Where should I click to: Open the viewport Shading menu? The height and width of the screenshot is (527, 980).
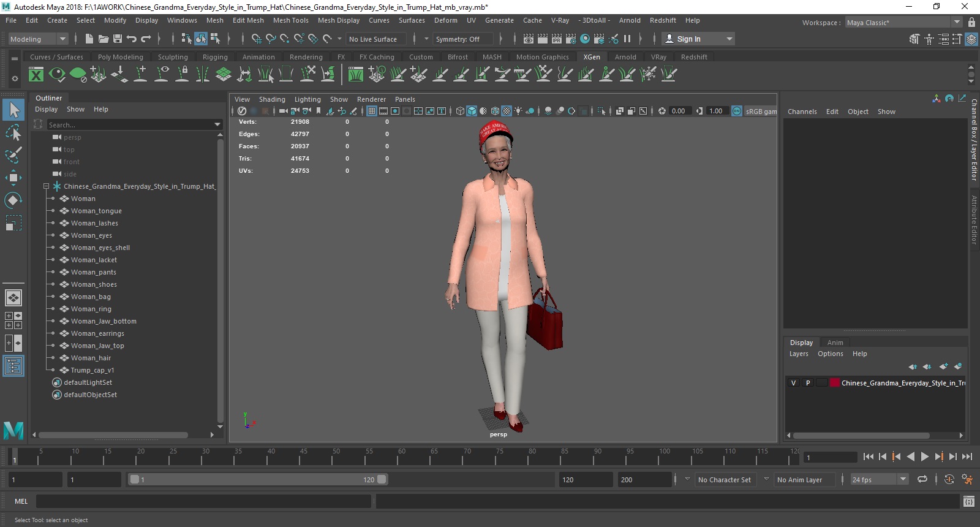click(272, 99)
